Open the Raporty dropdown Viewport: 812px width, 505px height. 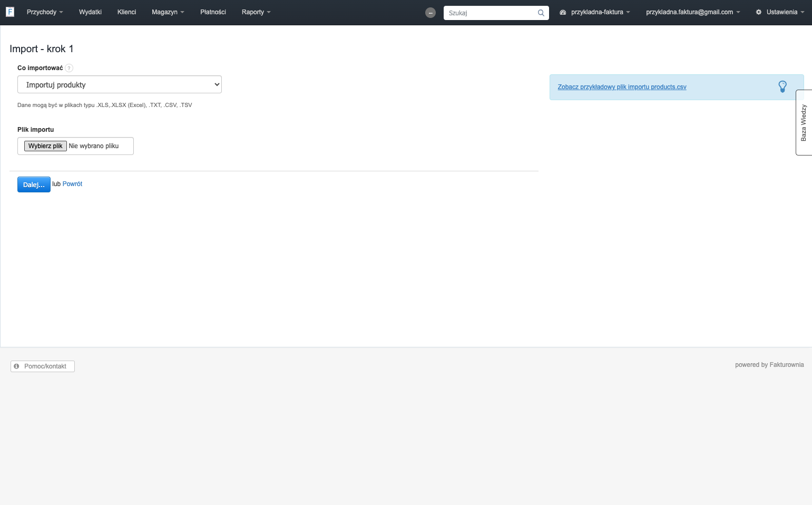256,12
